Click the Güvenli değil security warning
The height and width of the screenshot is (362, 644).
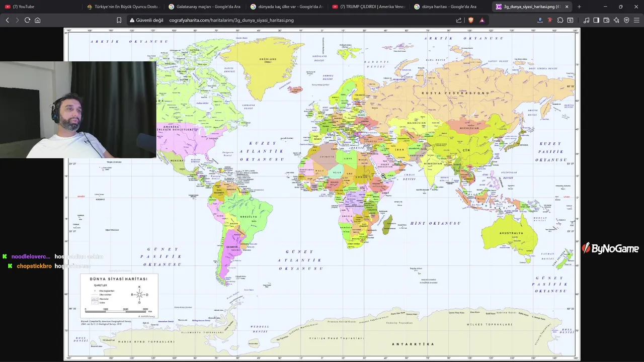click(x=146, y=20)
